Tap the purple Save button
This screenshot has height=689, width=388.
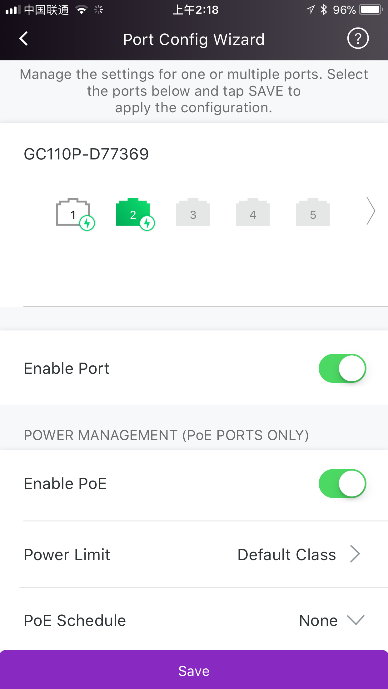click(194, 670)
